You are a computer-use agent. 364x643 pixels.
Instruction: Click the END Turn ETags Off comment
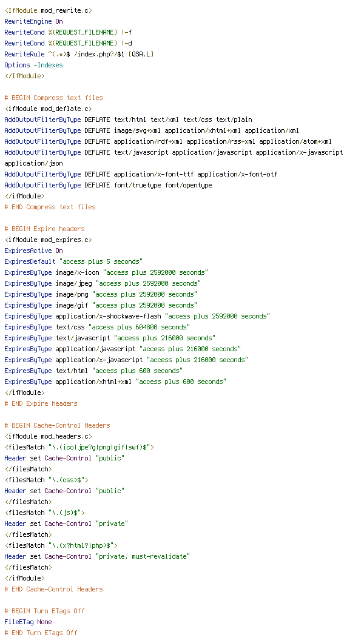tap(41, 633)
